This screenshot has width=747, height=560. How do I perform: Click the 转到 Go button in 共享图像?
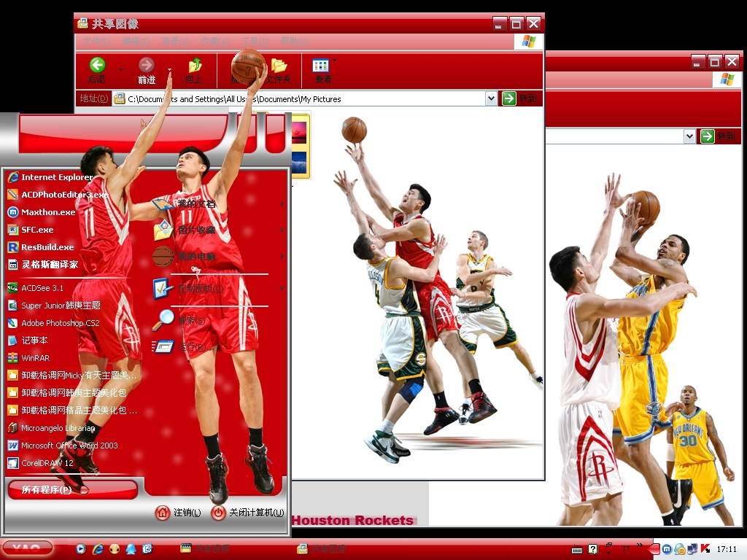click(x=519, y=98)
